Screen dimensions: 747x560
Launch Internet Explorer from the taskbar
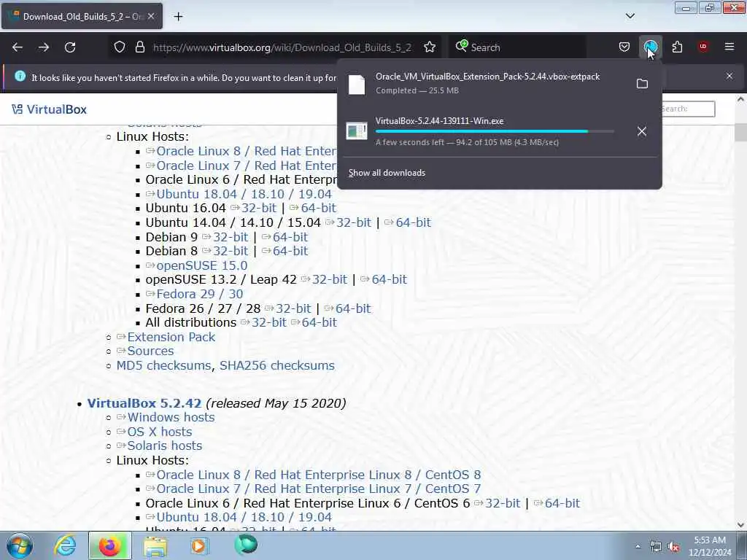pos(65,545)
